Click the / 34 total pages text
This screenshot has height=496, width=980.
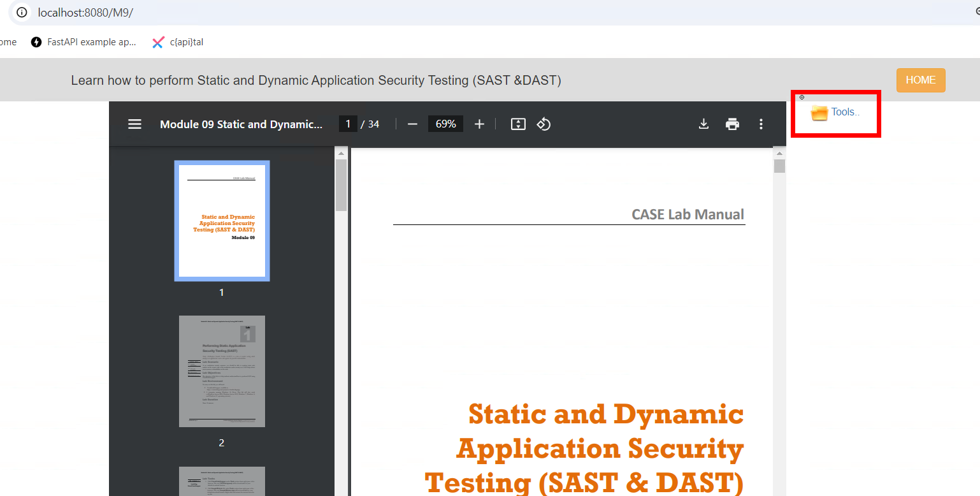[x=370, y=124]
